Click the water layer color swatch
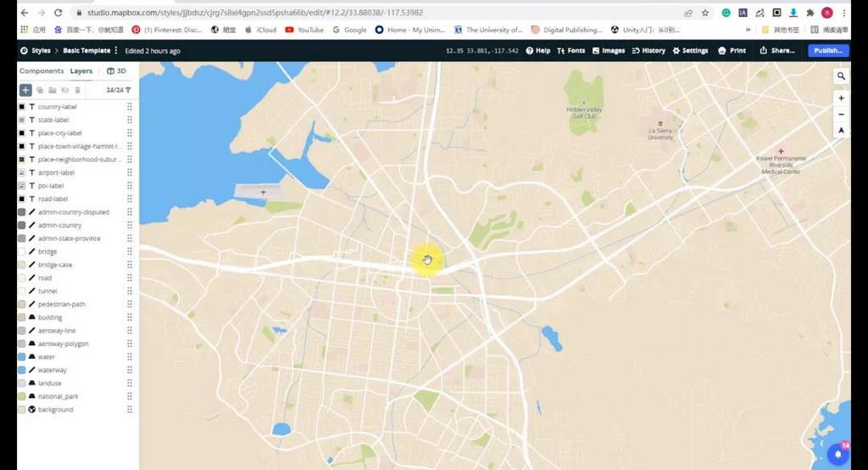The height and width of the screenshot is (470, 868). point(21,357)
